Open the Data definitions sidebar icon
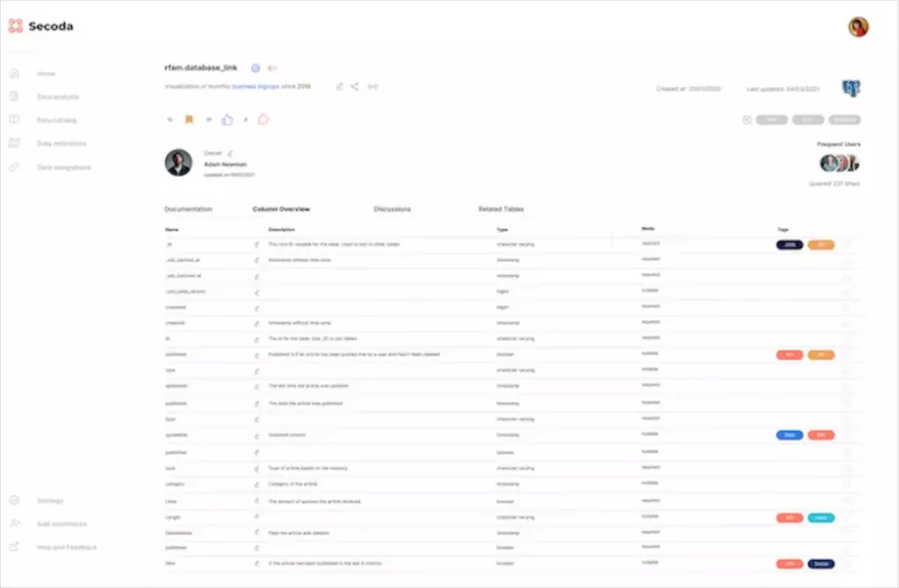The image size is (899, 588). 14,143
